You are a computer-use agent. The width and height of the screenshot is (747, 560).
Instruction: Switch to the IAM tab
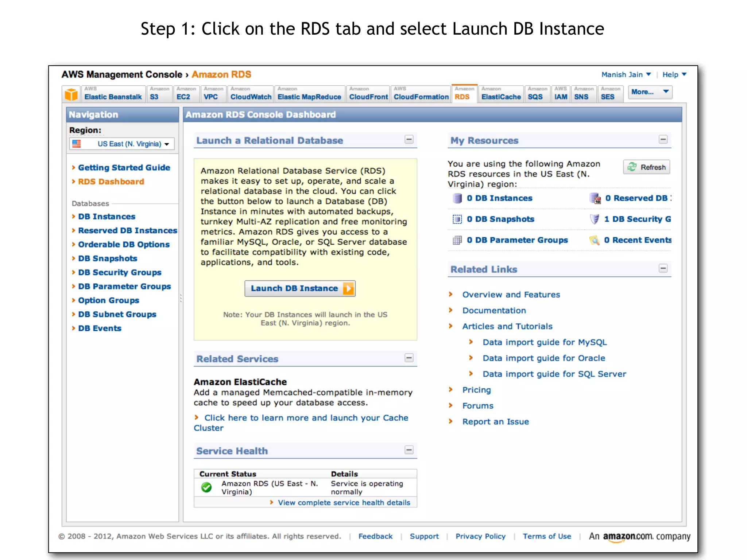point(561,94)
